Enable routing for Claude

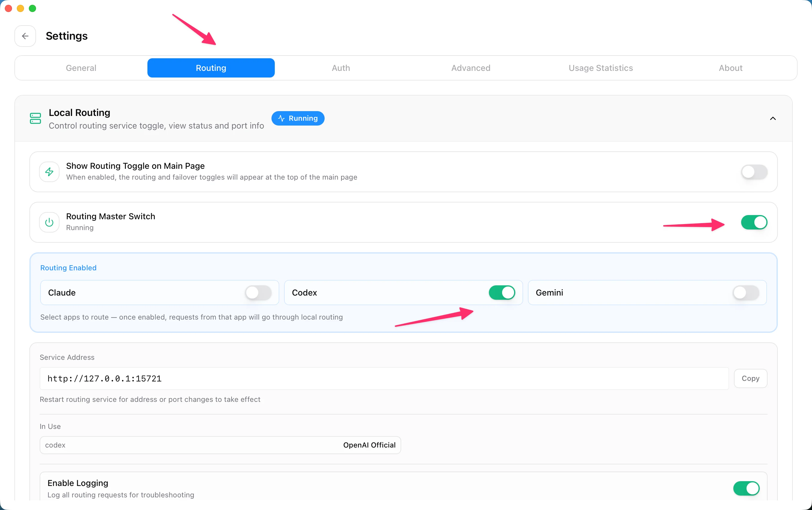point(258,293)
